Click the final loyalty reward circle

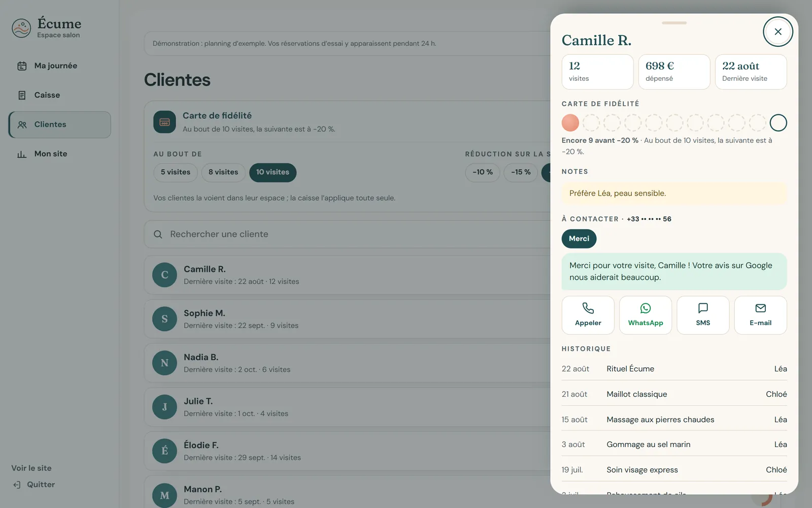778,123
